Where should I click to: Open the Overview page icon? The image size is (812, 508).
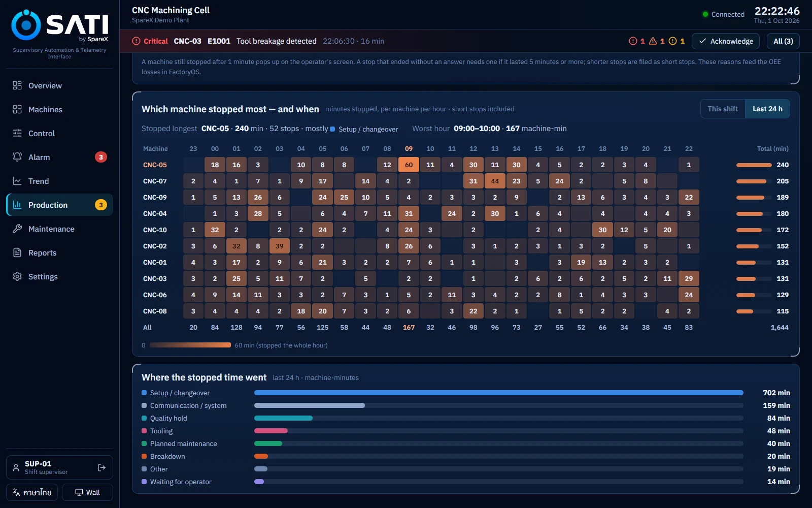pos(17,85)
